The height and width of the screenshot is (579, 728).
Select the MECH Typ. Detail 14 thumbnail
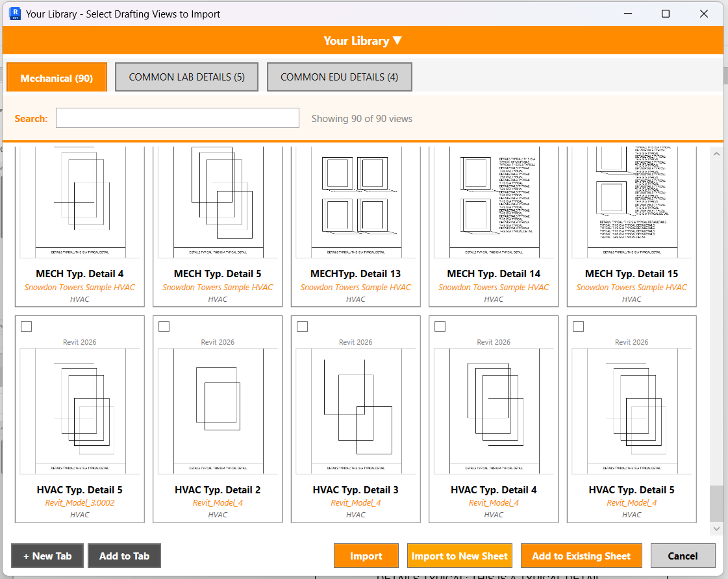click(494, 201)
